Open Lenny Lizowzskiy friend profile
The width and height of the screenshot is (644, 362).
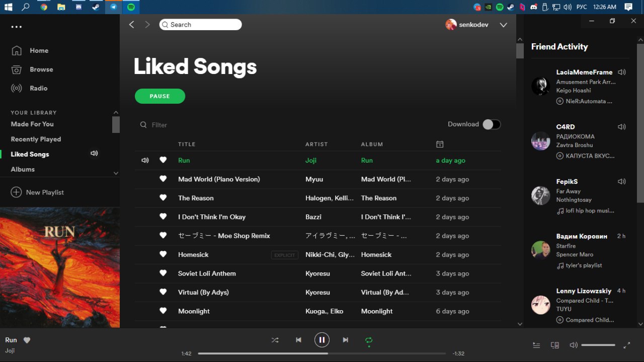coord(584,291)
